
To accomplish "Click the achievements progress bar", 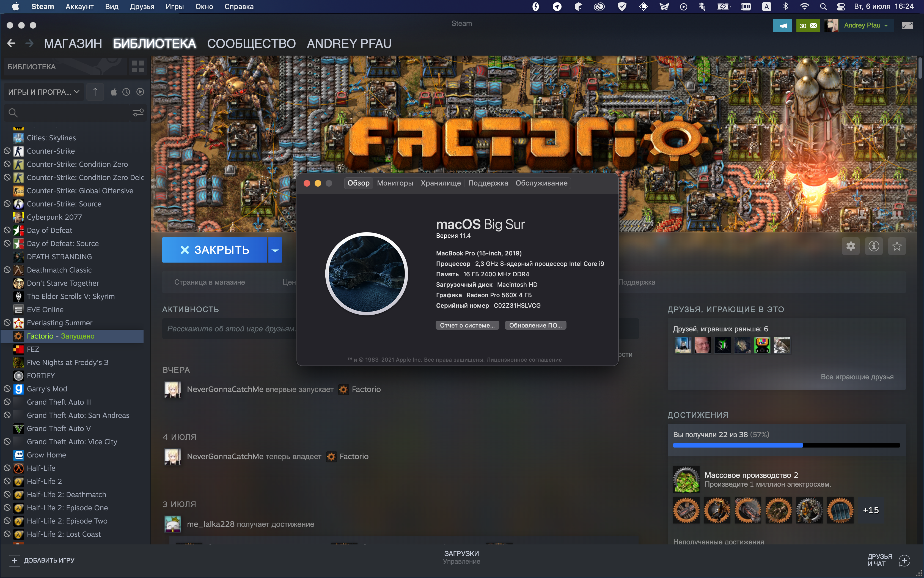I will pos(787,445).
